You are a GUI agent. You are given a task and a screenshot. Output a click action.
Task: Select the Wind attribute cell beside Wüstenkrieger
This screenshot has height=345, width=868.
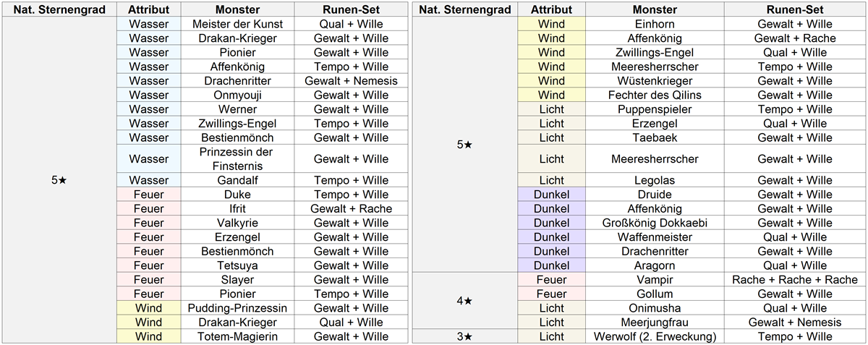coord(551,80)
